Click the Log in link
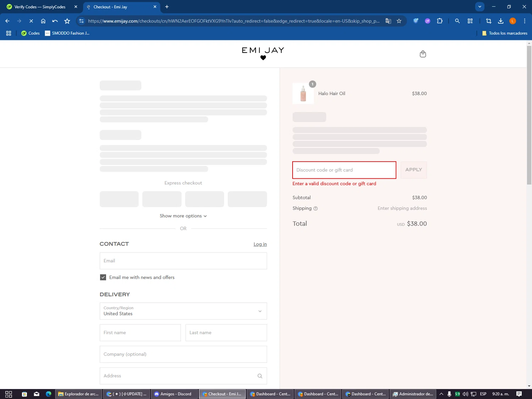This screenshot has height=399, width=532. [260, 244]
